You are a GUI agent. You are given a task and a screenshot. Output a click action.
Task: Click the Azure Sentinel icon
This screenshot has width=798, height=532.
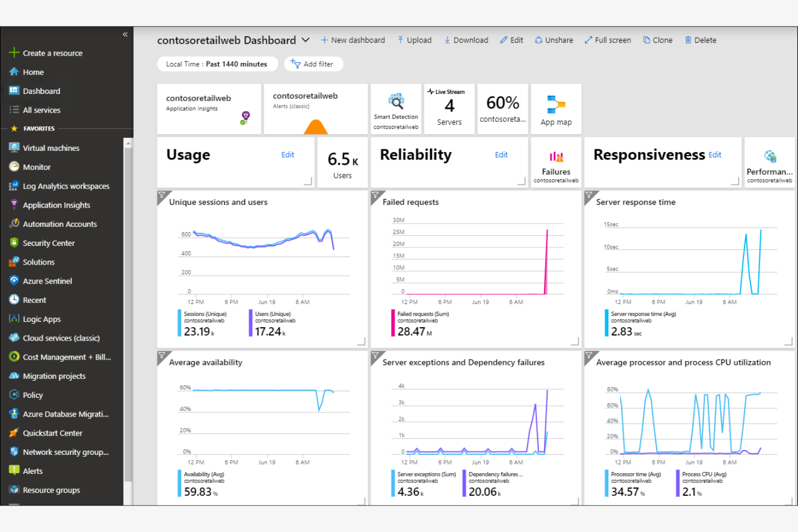[x=14, y=281]
